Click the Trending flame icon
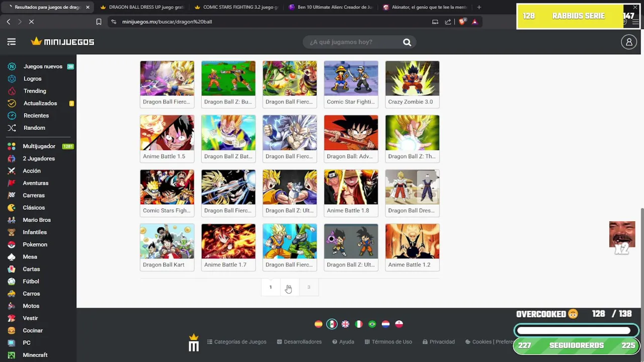Viewport: 644px width, 362px height. click(12, 91)
